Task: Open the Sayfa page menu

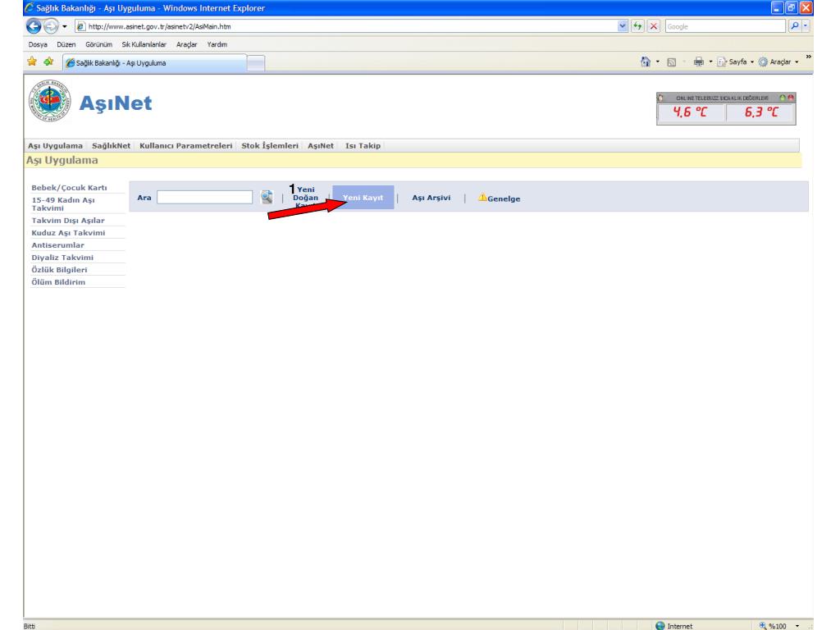Action: click(735, 62)
